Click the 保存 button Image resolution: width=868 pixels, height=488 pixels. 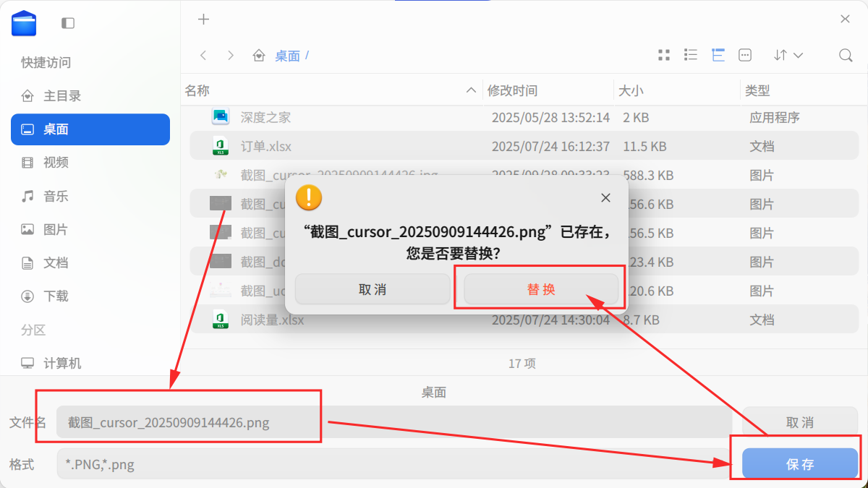click(800, 464)
